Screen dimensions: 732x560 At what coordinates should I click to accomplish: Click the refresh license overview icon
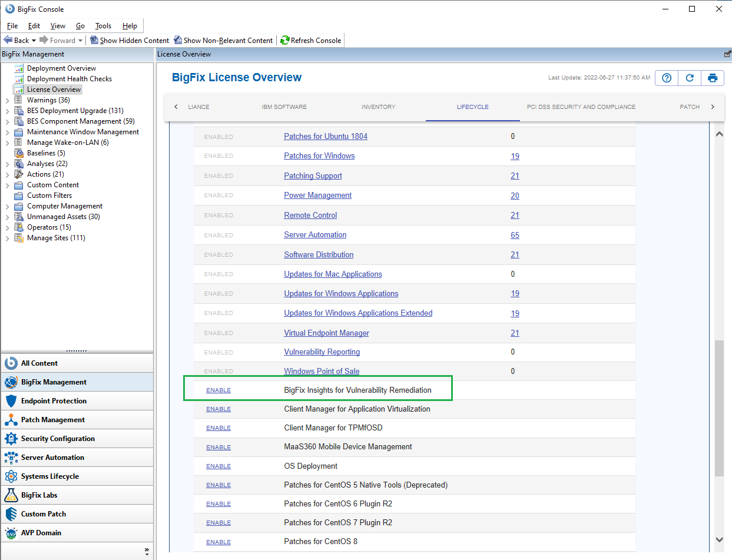pyautogui.click(x=690, y=78)
